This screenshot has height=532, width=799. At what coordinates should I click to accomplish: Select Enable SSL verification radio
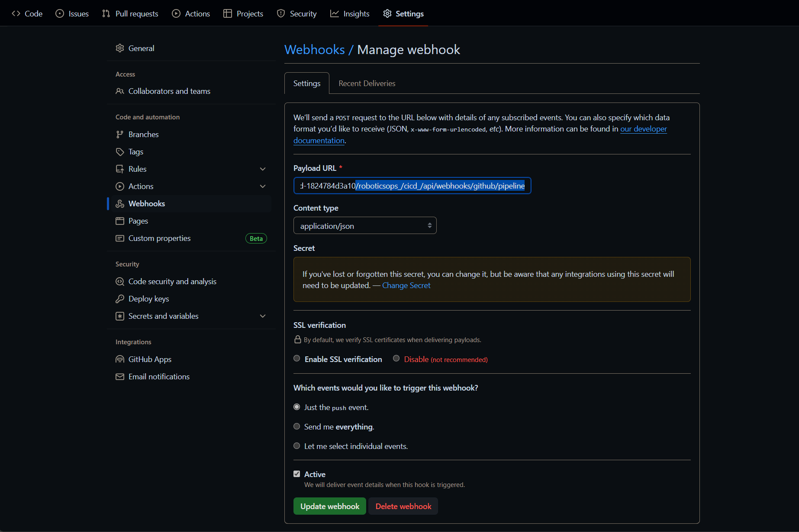(297, 359)
